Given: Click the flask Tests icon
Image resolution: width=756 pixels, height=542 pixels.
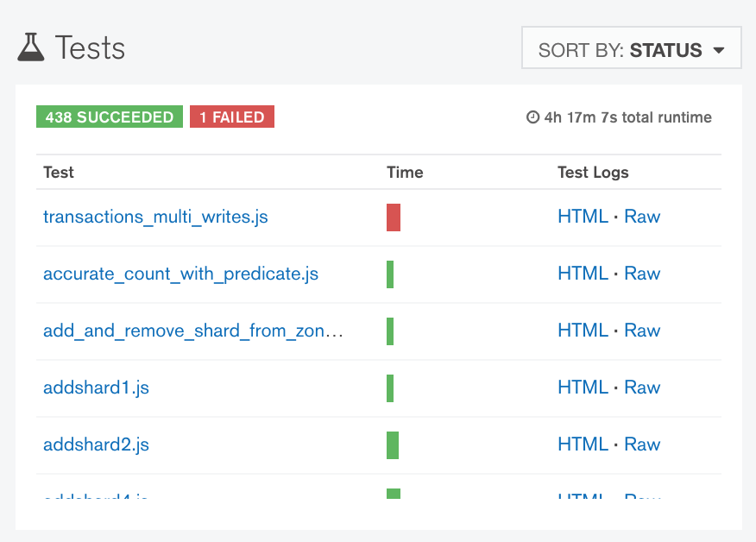Looking at the screenshot, I should click(x=31, y=47).
